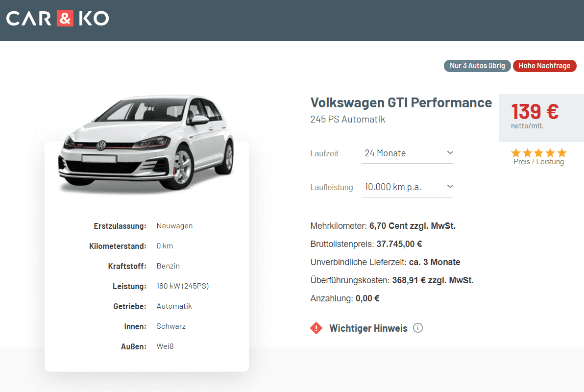The image size is (584, 392).
Task: Click the Anzahlung value 0,00 €
Action: coord(367,298)
